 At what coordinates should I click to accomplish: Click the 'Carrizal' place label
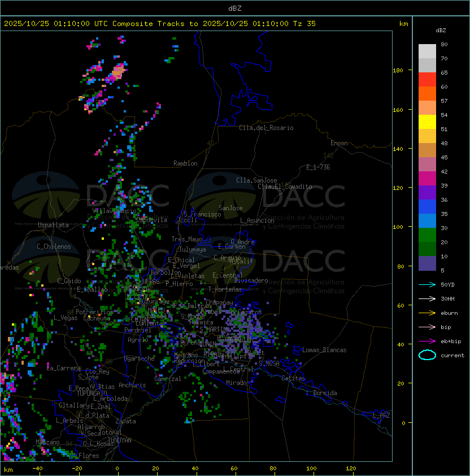click(x=168, y=379)
